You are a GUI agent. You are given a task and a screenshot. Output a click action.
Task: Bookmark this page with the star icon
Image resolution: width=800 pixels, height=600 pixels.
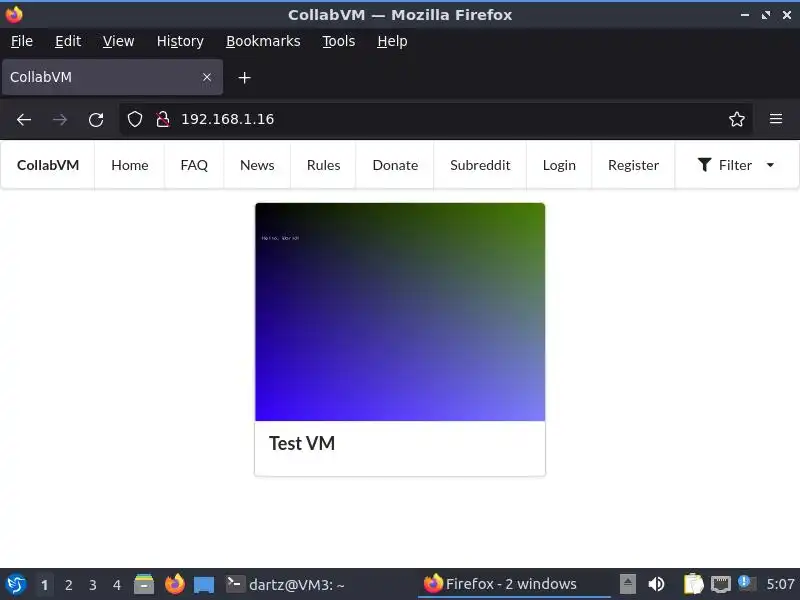point(737,119)
